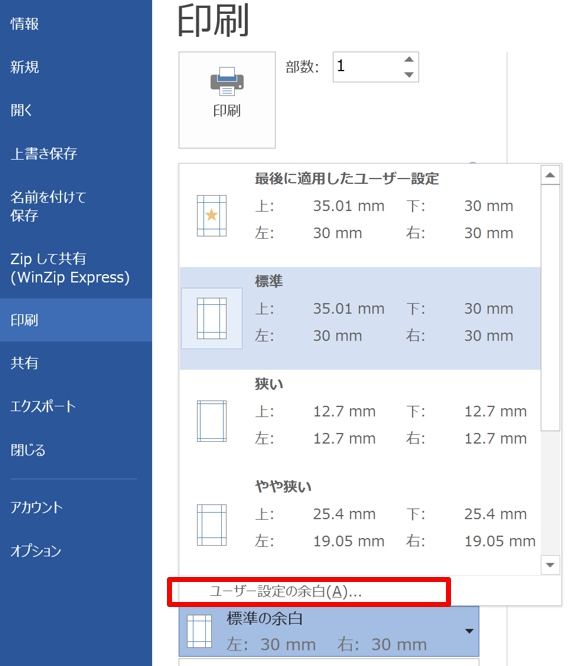Open 名前を付けて保存 in sidebar
572x666 pixels.
[48, 206]
